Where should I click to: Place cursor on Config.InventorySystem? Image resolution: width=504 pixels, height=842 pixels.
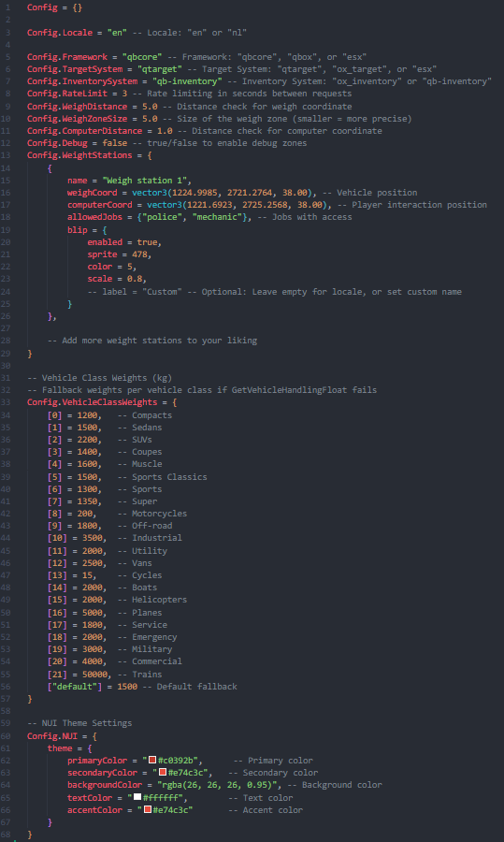coord(81,81)
